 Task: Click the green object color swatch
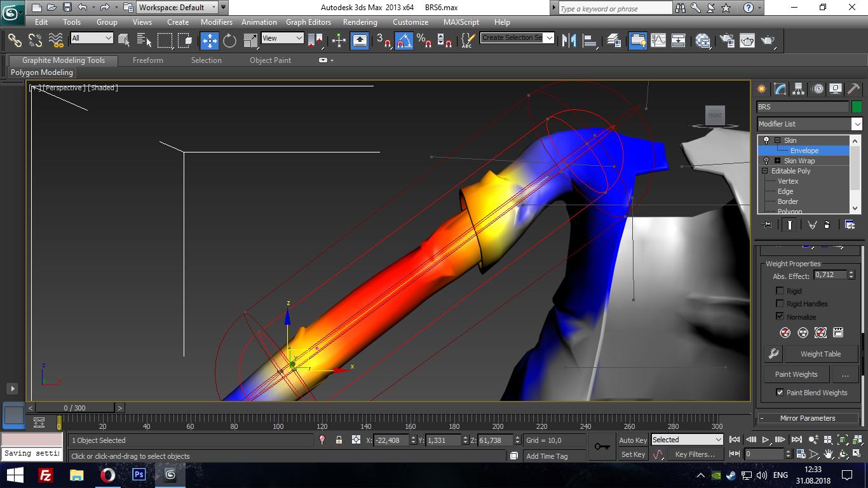tap(857, 107)
